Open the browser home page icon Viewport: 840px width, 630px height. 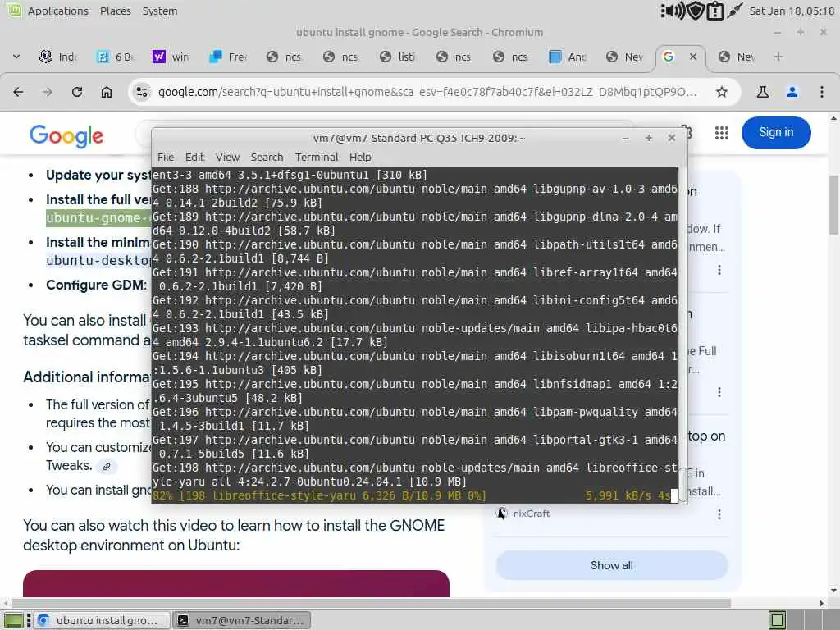pos(107,92)
